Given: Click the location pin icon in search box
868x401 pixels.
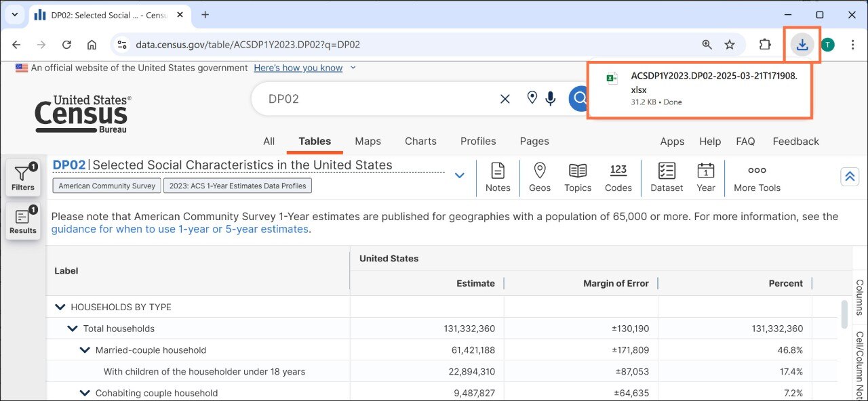Looking at the screenshot, I should 532,98.
